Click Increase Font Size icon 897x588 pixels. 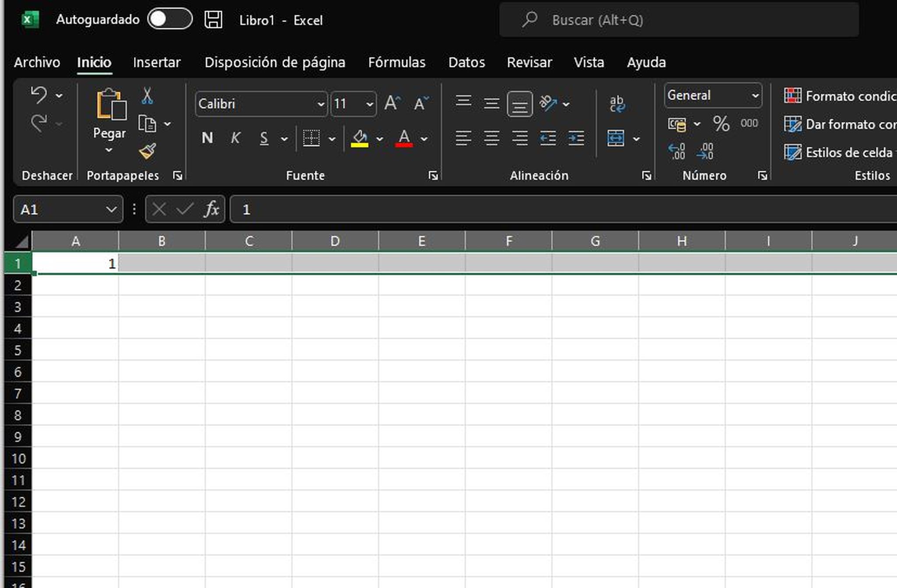[x=392, y=104]
